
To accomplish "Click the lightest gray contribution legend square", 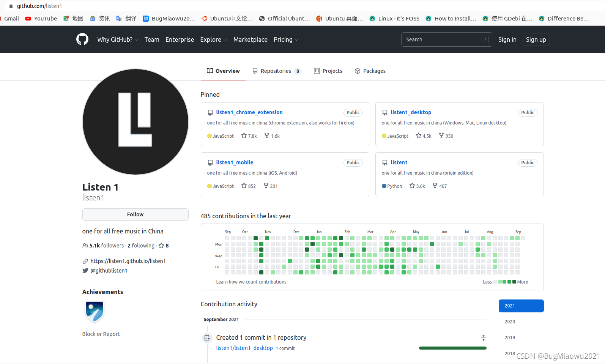I will [495, 282].
